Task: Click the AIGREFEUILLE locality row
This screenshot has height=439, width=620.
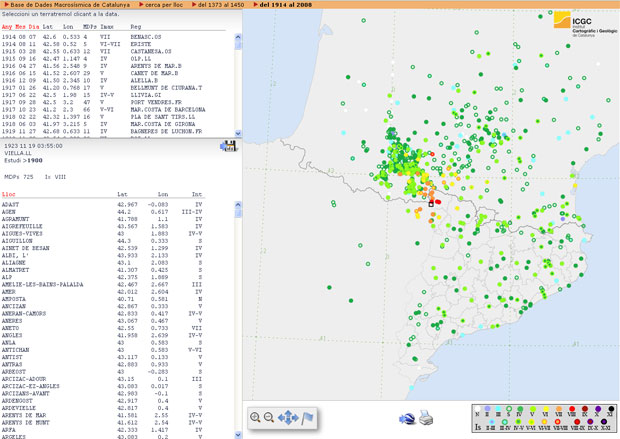Action: click(102, 226)
